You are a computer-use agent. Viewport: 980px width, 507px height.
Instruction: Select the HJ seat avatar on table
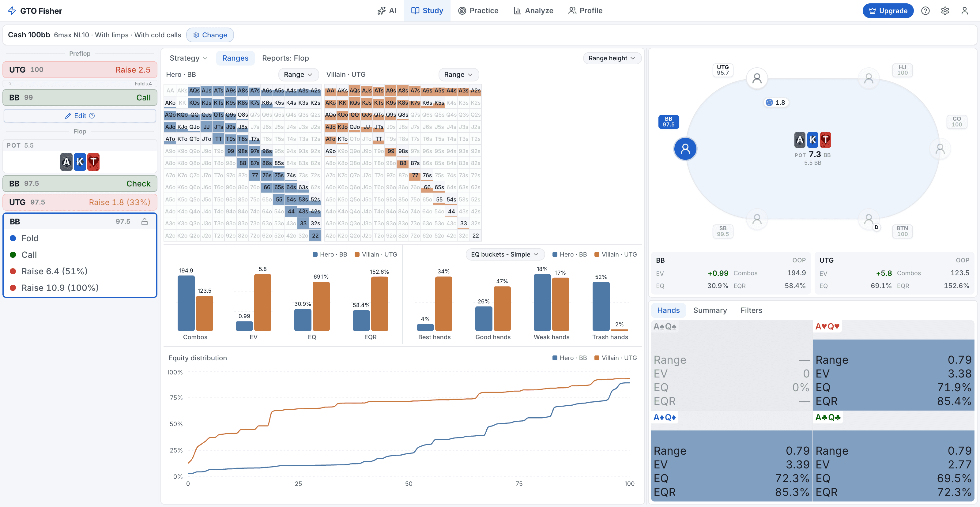pos(869,79)
